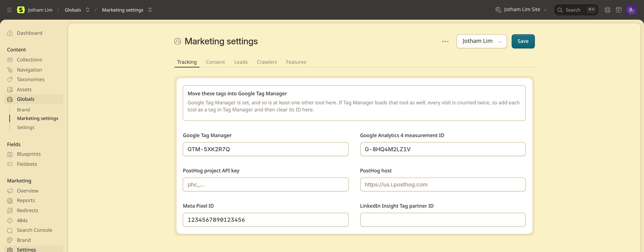The image size is (644, 252).
Task: Click the Assets icon in sidebar
Action: click(10, 90)
